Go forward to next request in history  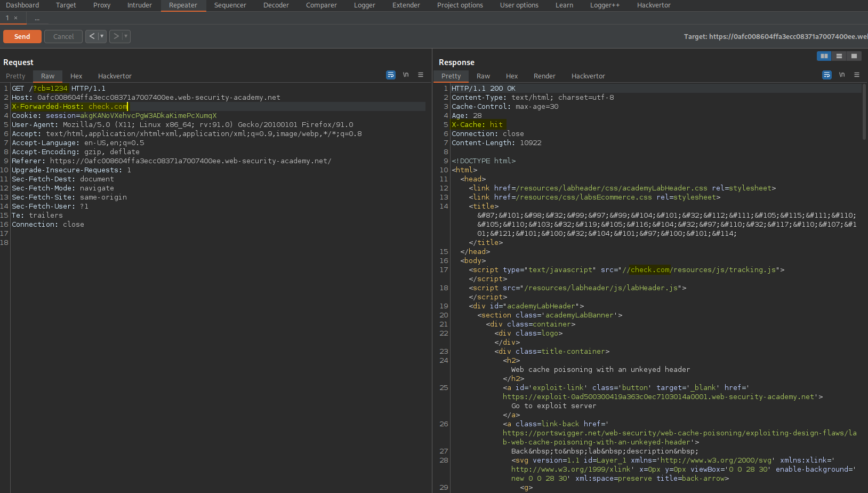(x=116, y=36)
